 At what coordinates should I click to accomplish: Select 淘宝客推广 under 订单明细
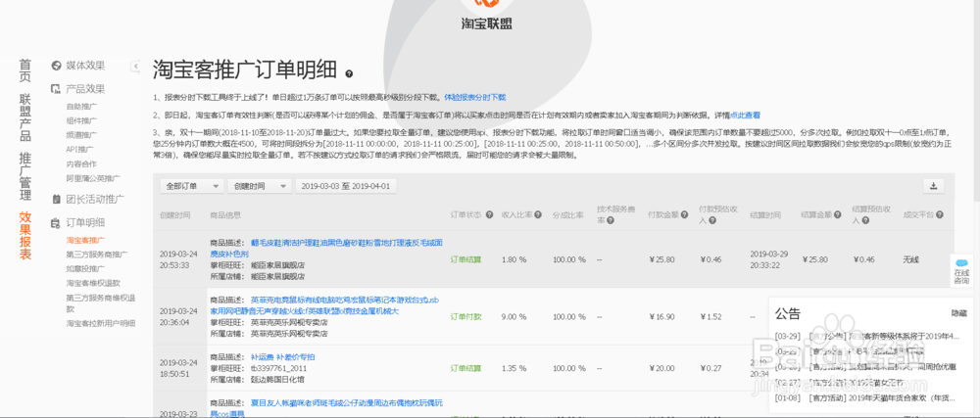coord(85,240)
